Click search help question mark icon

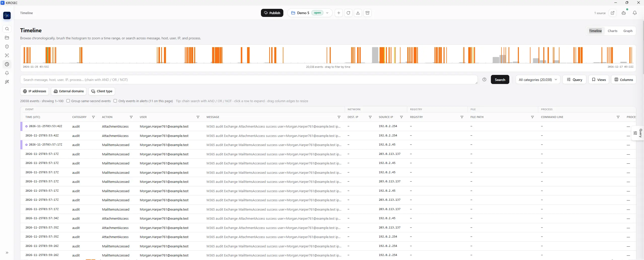484,79
